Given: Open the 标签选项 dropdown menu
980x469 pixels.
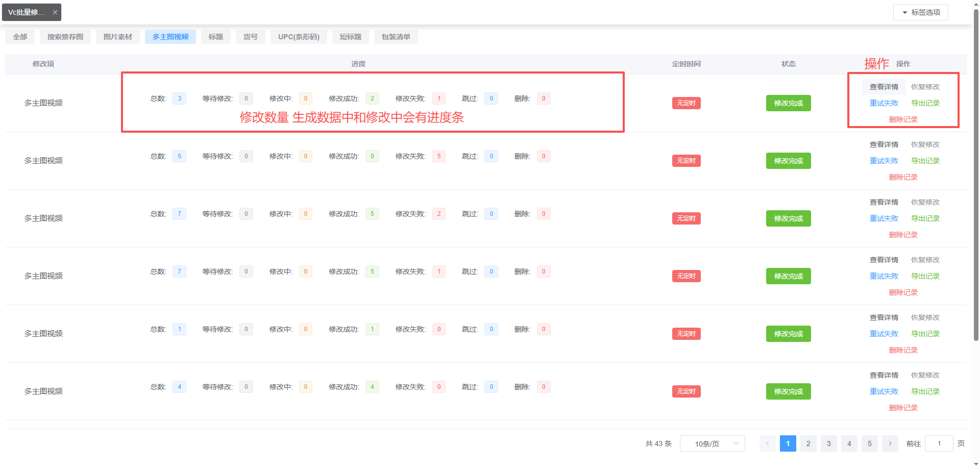Looking at the screenshot, I should click(x=920, y=12).
